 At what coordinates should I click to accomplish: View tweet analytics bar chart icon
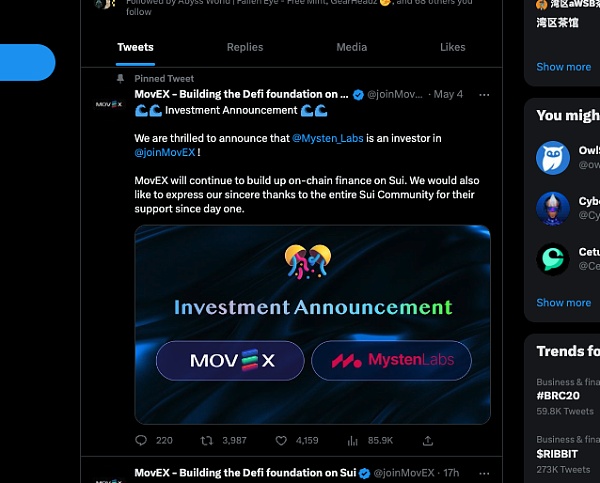[x=352, y=441]
